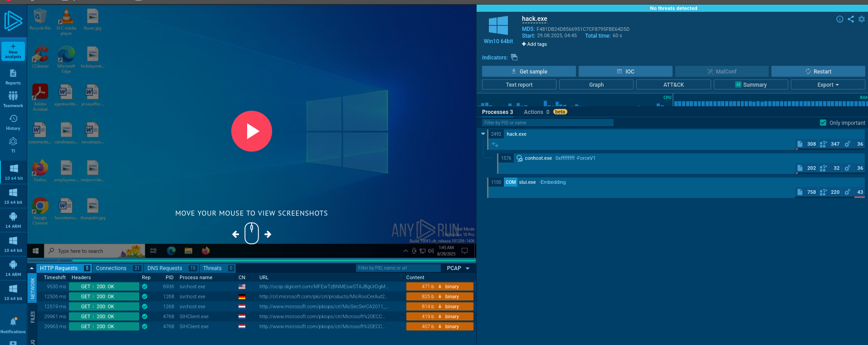Switch to the HTTP Requests tab
The height and width of the screenshot is (345, 868).
(64, 268)
